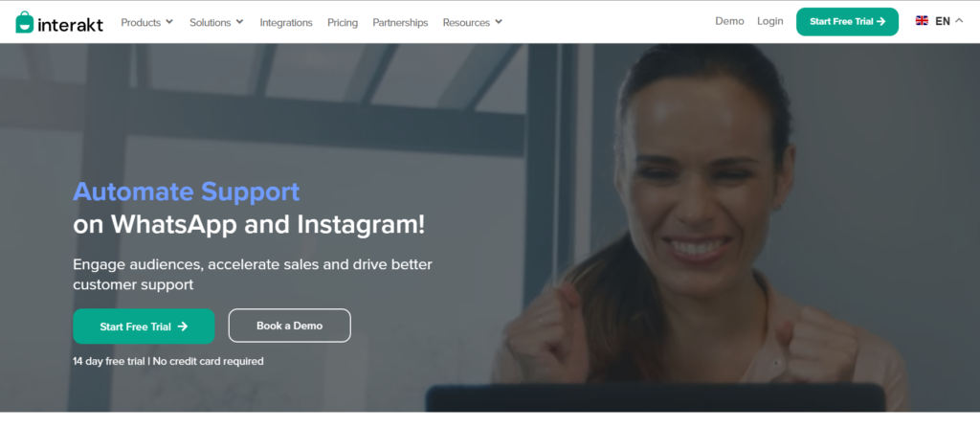The image size is (980, 428).
Task: Open the Solutions menu
Action: point(210,22)
